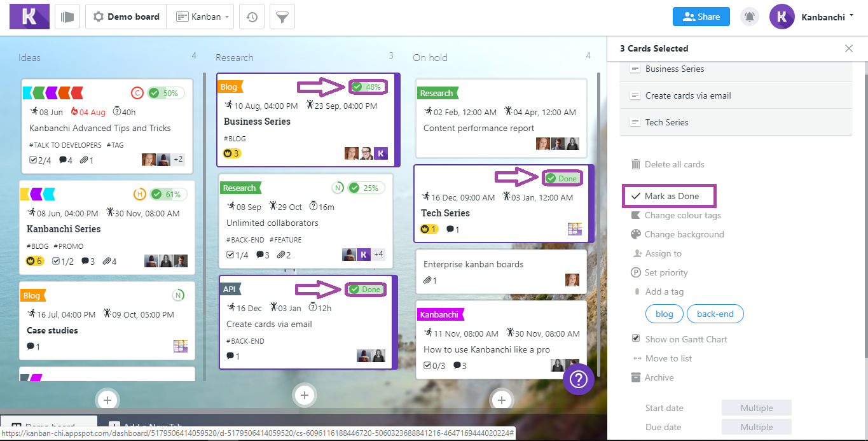Toggle Show on Gantt Chart checkbox
Screen dimensions: 868x441
coord(636,339)
